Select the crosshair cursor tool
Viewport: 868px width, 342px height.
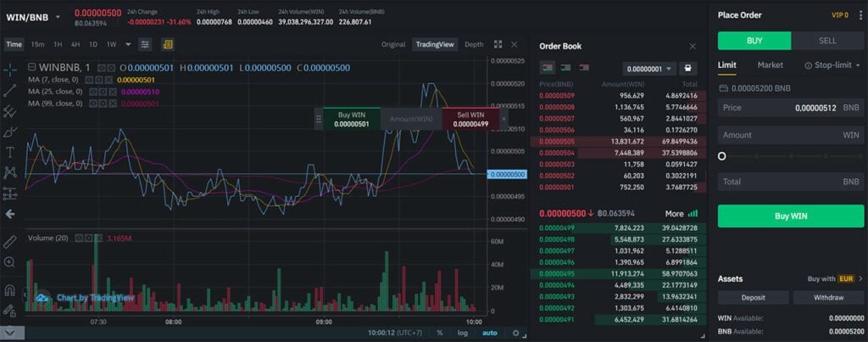10,70
